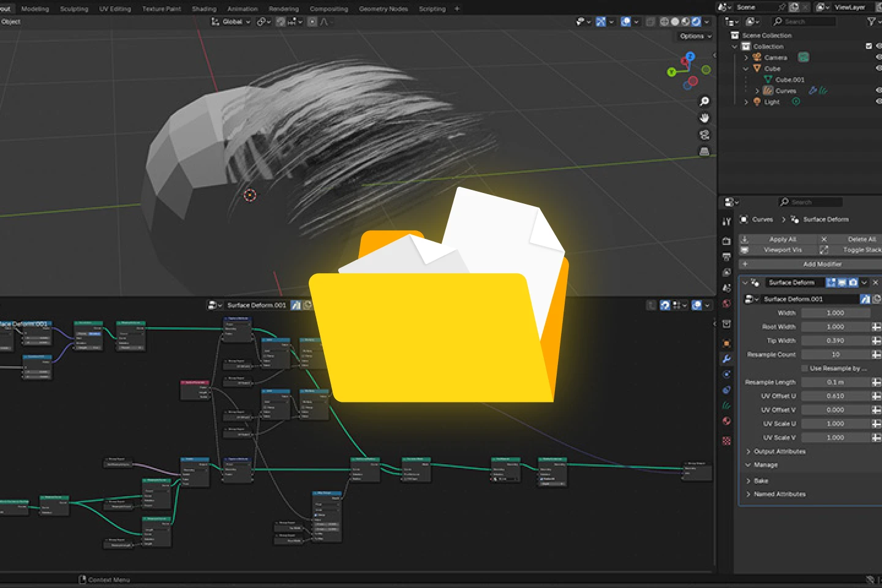Switch to the Shading workspace tab
This screenshot has height=588, width=882.
(204, 9)
